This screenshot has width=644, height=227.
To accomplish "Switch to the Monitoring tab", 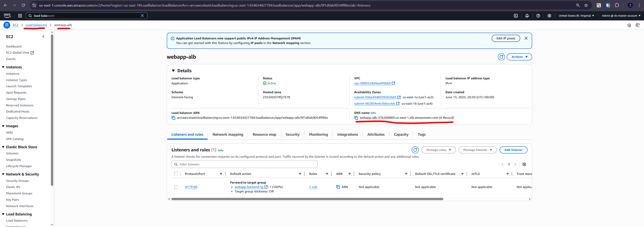I will coord(318,135).
